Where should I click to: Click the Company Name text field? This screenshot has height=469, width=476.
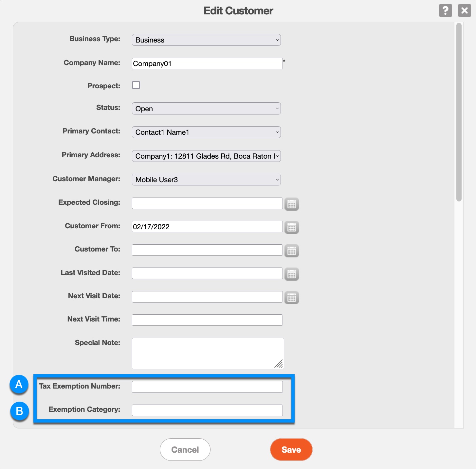[207, 63]
